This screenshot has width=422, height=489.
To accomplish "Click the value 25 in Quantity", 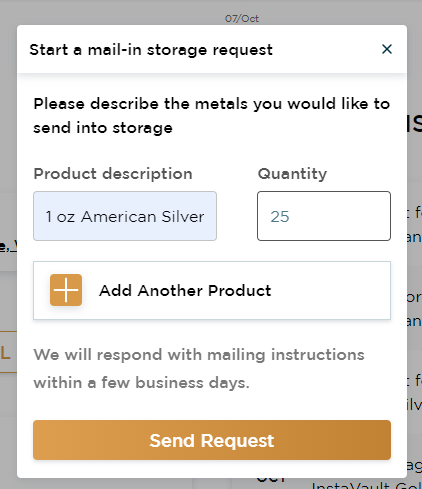I will click(x=280, y=217).
